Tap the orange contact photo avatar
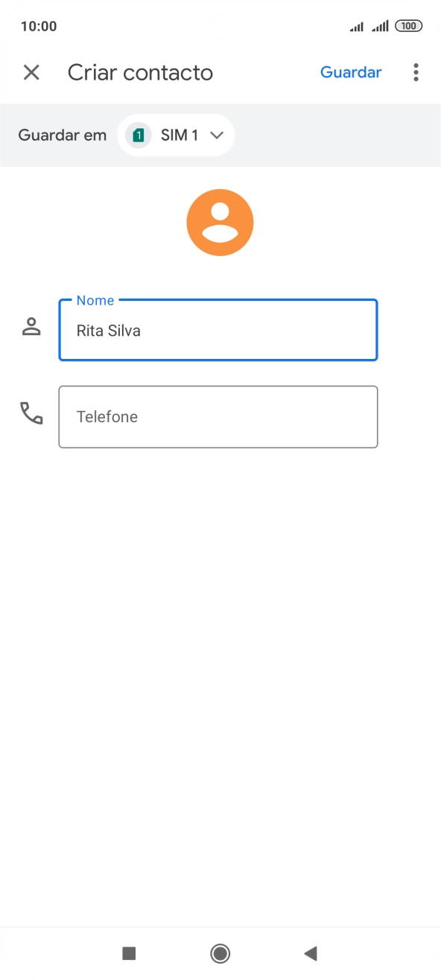 (x=220, y=221)
